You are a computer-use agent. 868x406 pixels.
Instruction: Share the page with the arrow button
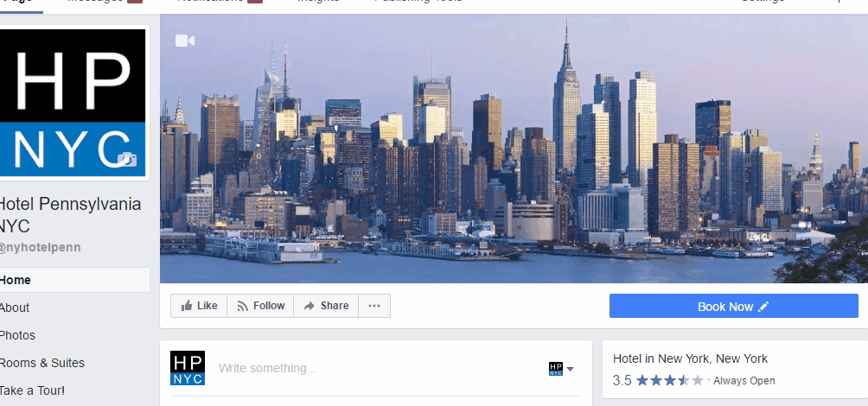pyautogui.click(x=326, y=306)
